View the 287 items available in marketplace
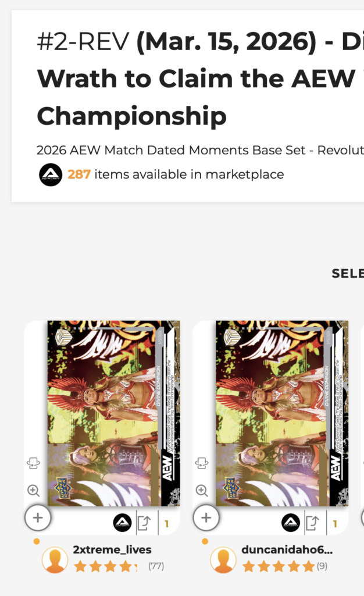364x596 pixels. point(176,174)
